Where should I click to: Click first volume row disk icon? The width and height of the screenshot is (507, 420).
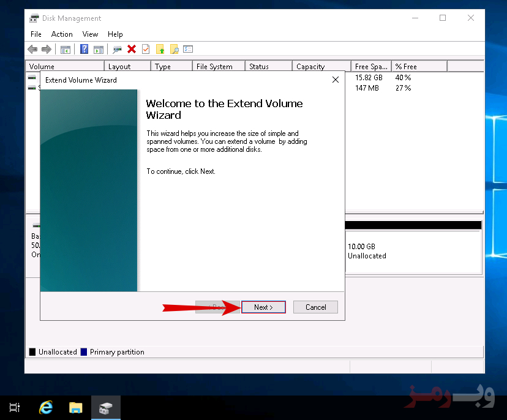coord(32,77)
